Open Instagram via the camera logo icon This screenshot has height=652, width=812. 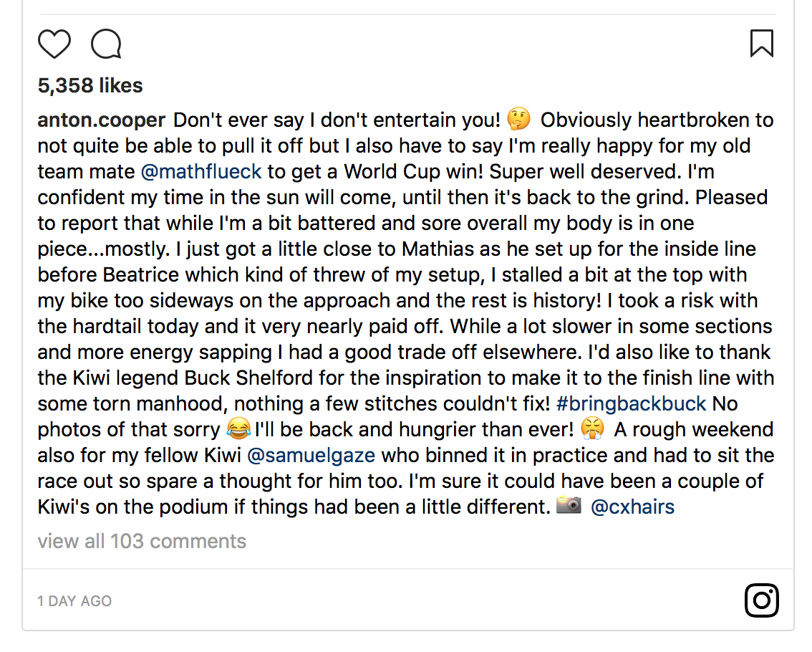(x=761, y=600)
